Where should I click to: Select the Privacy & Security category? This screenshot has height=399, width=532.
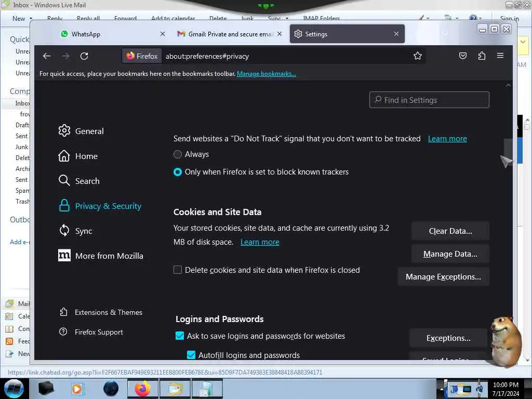100,206
